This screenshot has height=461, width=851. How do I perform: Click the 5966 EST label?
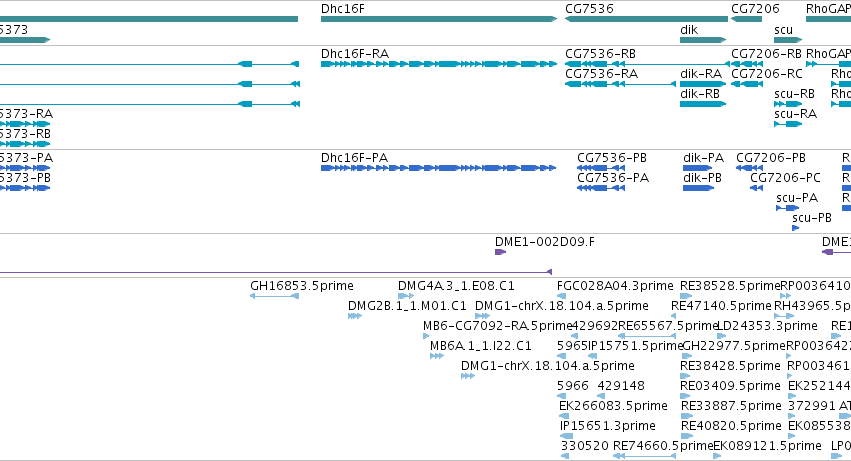click(573, 386)
